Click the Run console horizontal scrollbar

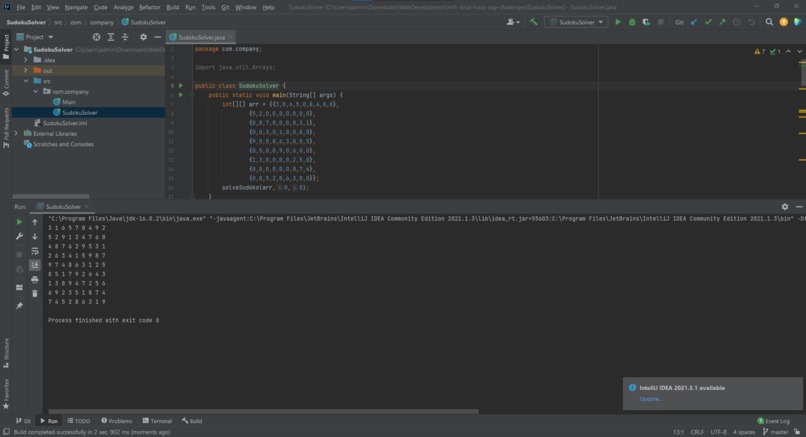click(x=263, y=411)
